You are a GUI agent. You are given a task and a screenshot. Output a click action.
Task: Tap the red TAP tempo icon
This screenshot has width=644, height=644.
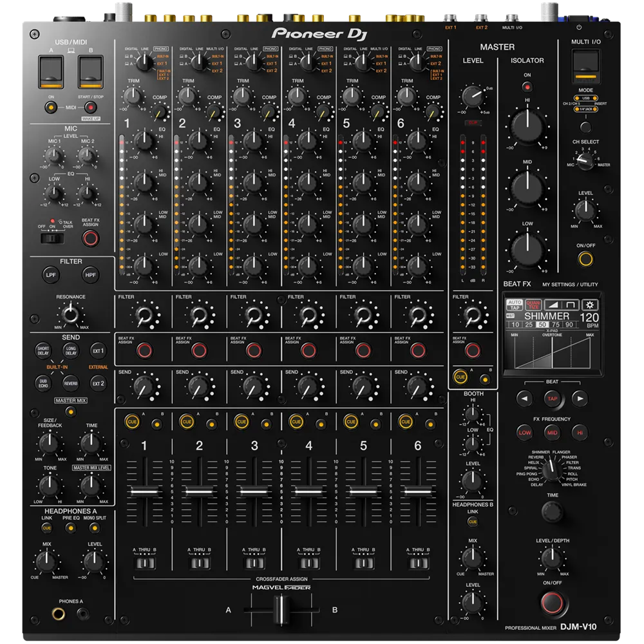click(x=551, y=399)
